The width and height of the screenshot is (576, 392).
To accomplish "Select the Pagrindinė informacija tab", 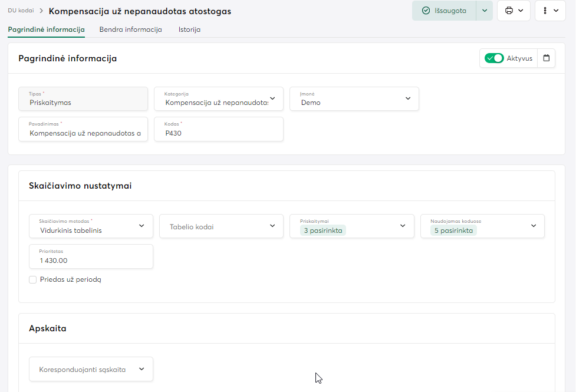I will (x=46, y=29).
